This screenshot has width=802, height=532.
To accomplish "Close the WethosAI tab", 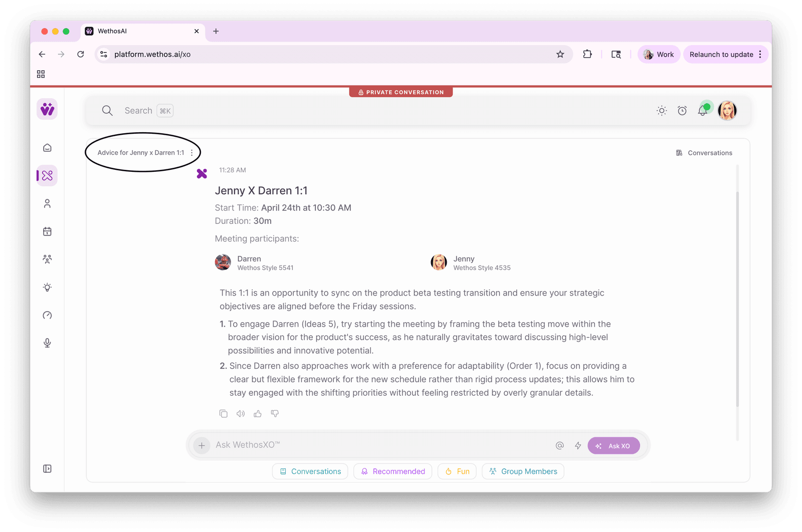I will pos(196,31).
